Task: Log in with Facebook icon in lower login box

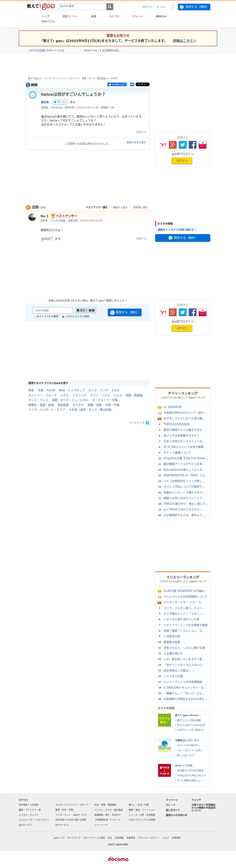Action: tap(192, 312)
